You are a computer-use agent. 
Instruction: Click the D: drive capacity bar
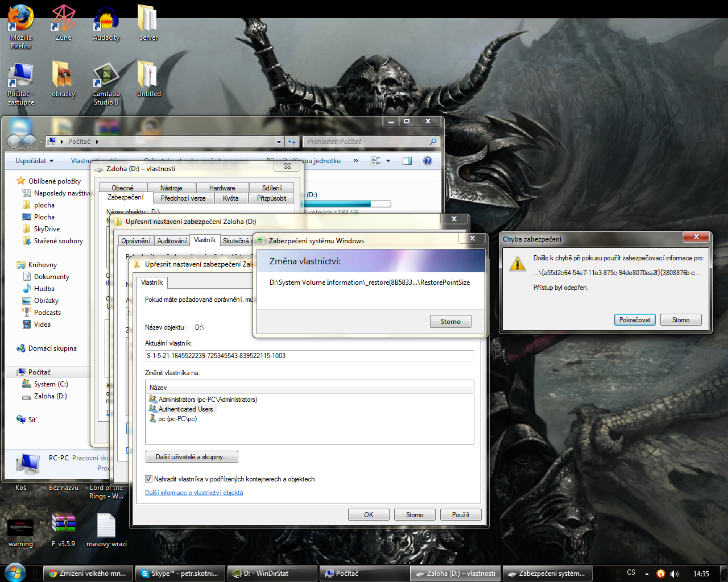click(348, 203)
